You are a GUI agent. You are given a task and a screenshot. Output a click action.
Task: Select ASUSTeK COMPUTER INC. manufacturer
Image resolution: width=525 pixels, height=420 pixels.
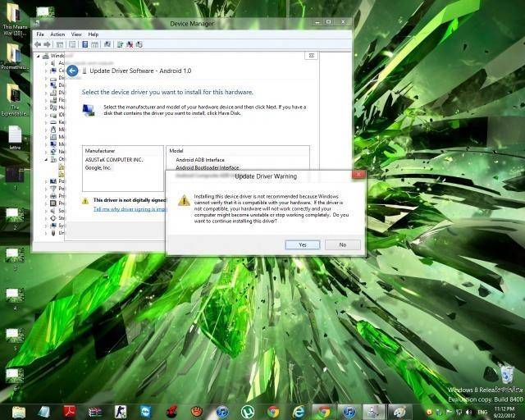click(x=114, y=160)
